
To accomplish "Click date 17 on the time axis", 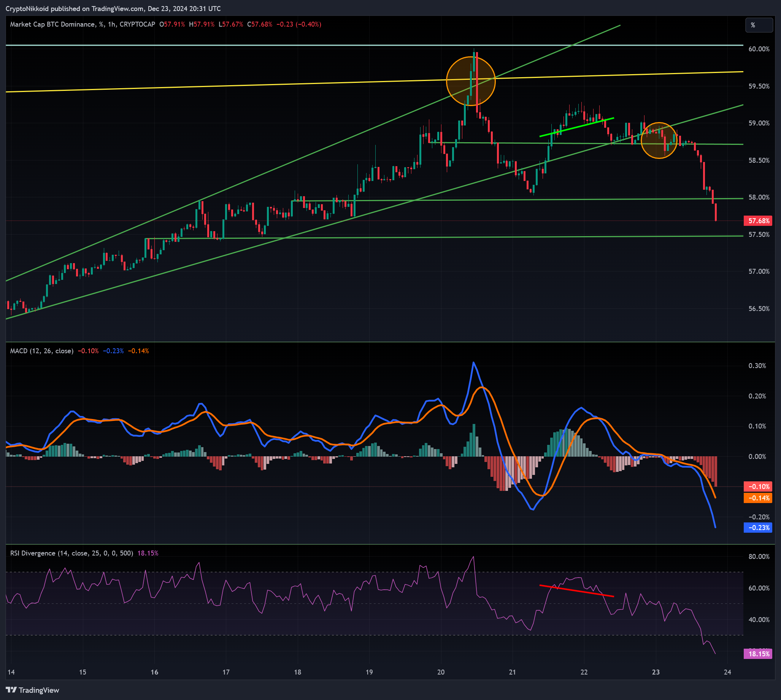I will click(226, 672).
